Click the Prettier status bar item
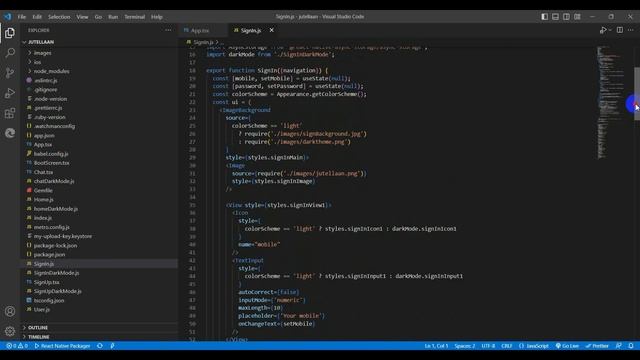The width and height of the screenshot is (640, 360). coord(597,346)
